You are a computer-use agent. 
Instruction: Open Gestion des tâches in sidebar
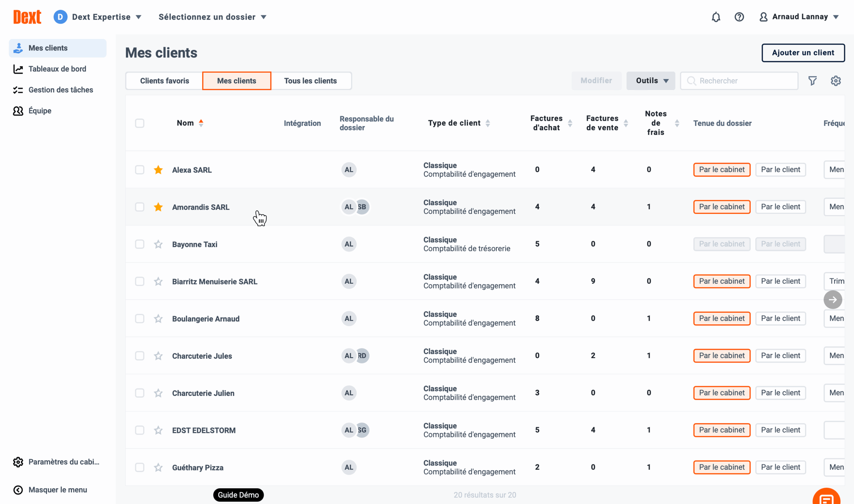click(57, 90)
